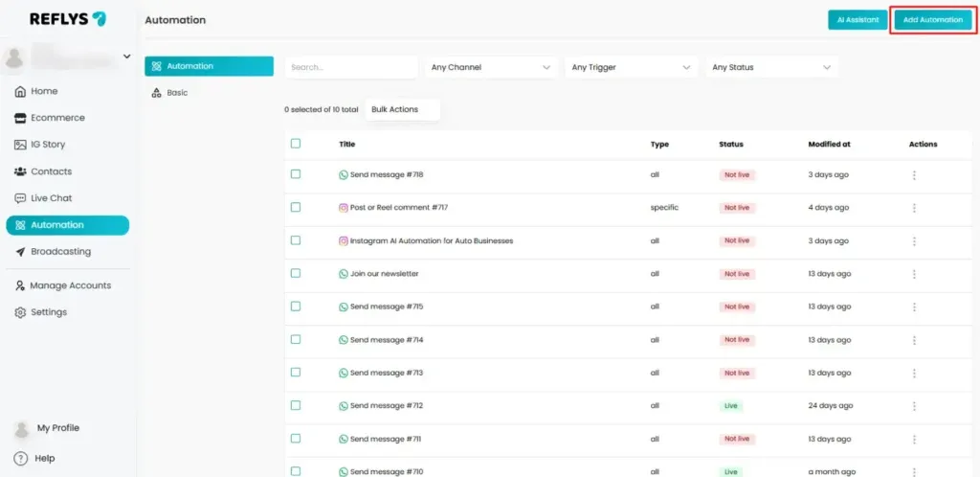
Task: Click the REFLYS logo
Action: (x=68, y=19)
